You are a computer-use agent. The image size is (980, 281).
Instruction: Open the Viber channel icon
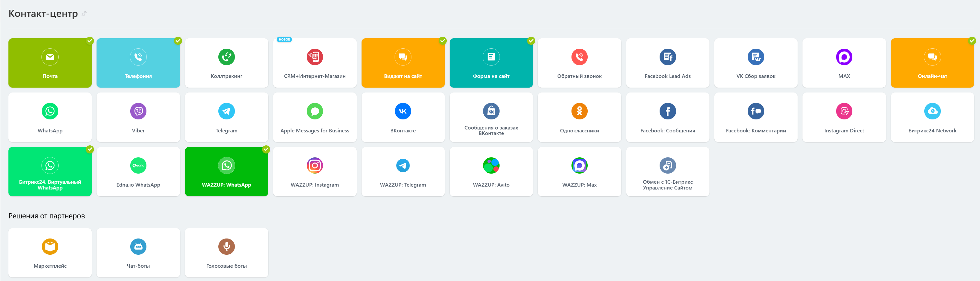pos(138,111)
